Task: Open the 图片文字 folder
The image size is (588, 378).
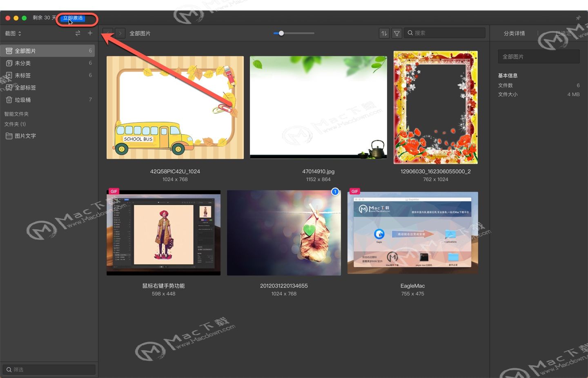Action: coord(48,136)
